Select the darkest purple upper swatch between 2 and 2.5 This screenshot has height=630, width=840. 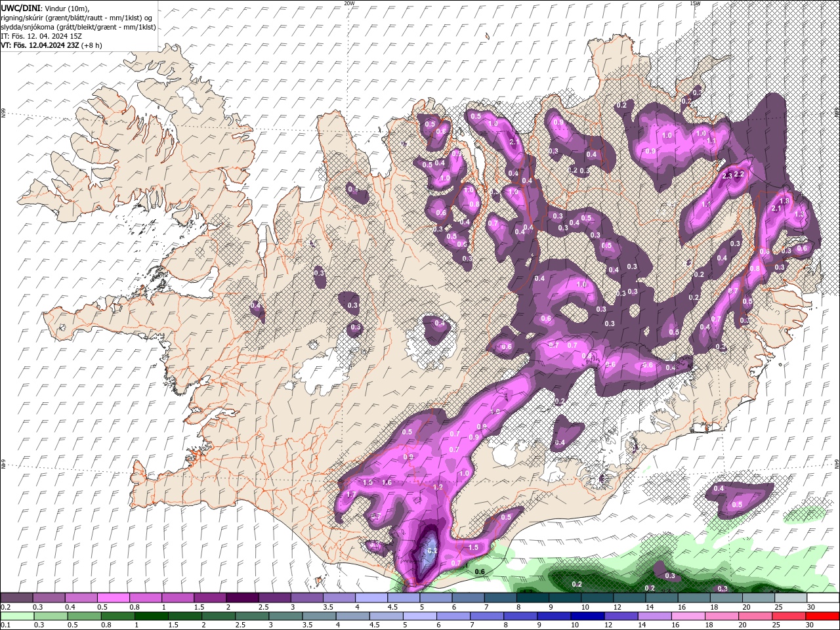point(242,598)
